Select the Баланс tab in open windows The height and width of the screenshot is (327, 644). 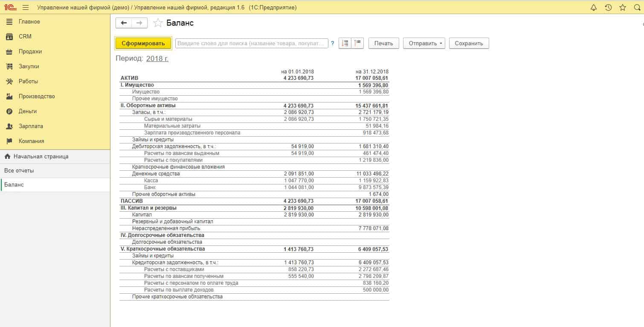(55, 185)
